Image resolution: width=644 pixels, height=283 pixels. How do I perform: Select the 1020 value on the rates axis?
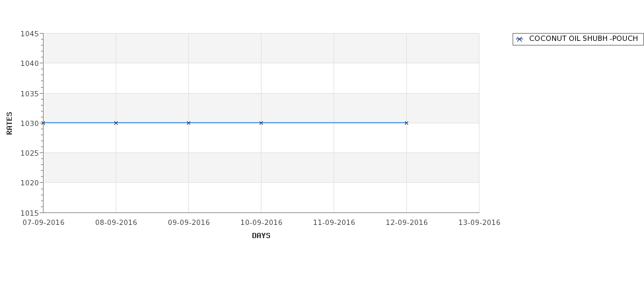click(x=30, y=183)
